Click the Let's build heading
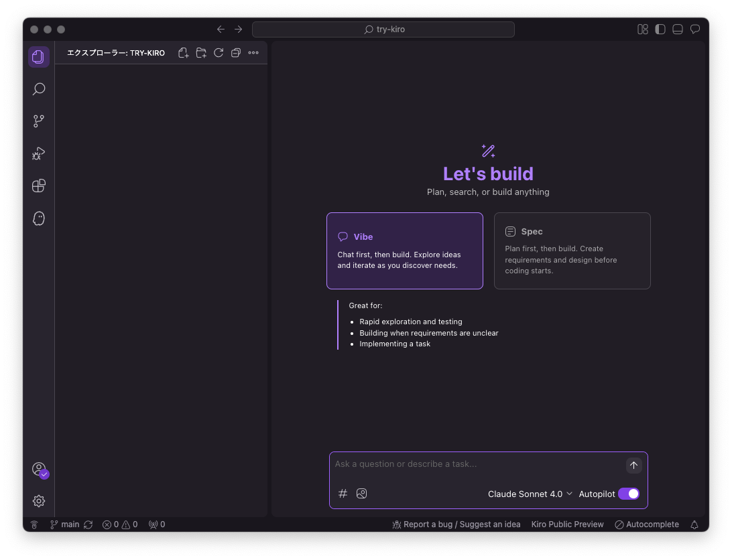This screenshot has height=560, width=732. click(x=488, y=173)
